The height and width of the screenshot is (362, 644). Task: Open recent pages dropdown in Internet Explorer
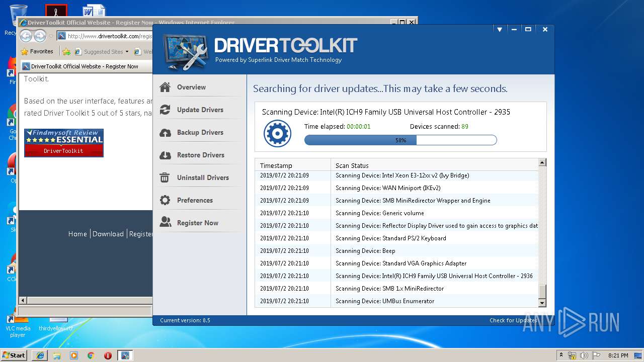(x=51, y=36)
